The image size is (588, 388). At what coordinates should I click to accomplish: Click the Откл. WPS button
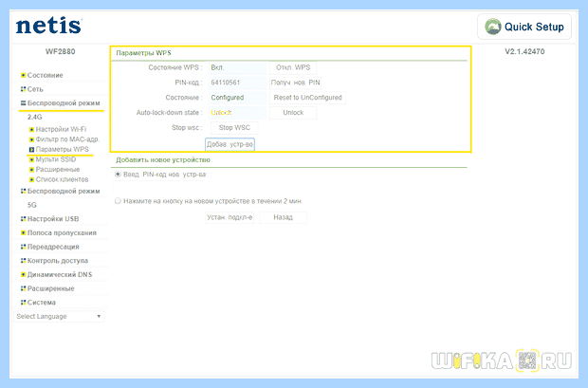coord(293,67)
